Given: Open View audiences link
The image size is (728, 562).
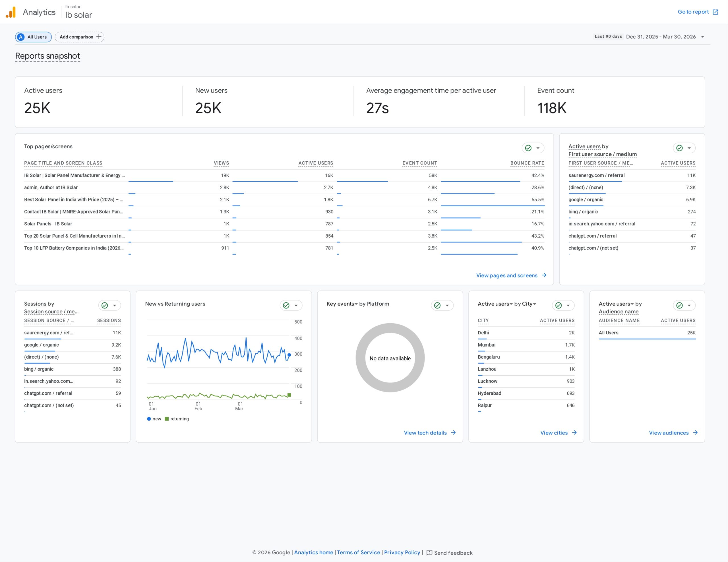Looking at the screenshot, I should [673, 433].
